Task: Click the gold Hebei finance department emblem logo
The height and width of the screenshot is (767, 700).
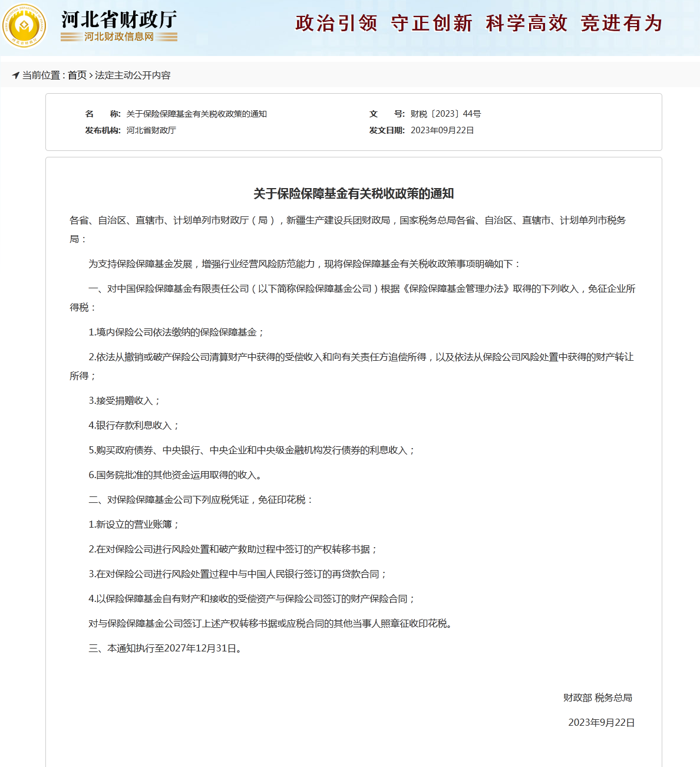Action: pyautogui.click(x=24, y=26)
